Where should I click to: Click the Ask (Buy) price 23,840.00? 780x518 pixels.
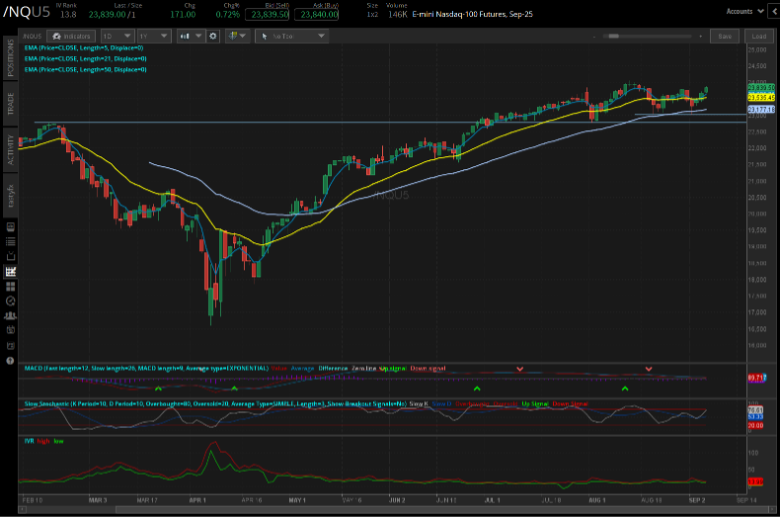click(317, 14)
